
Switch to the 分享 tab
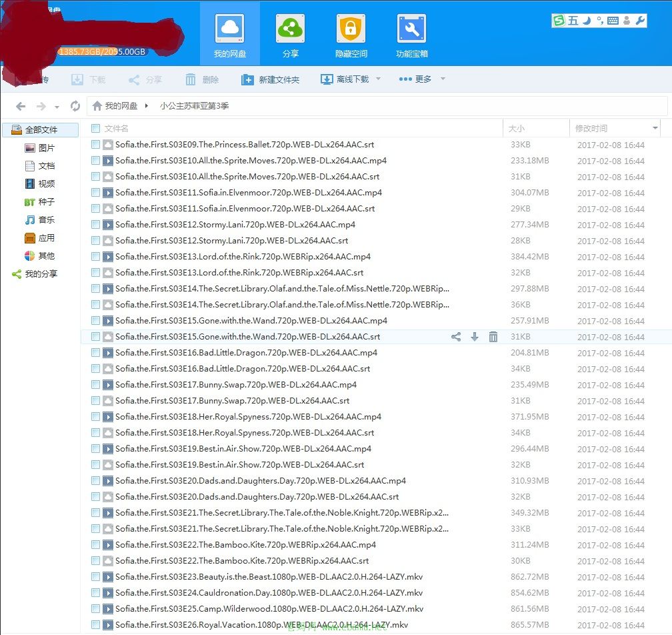(290, 34)
